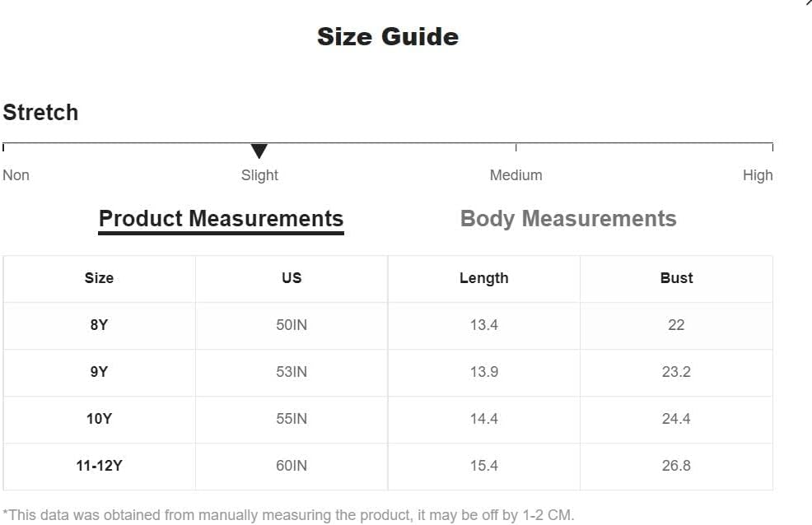Select the 10Y size cell
This screenshot has height=525, width=812.
[99, 419]
